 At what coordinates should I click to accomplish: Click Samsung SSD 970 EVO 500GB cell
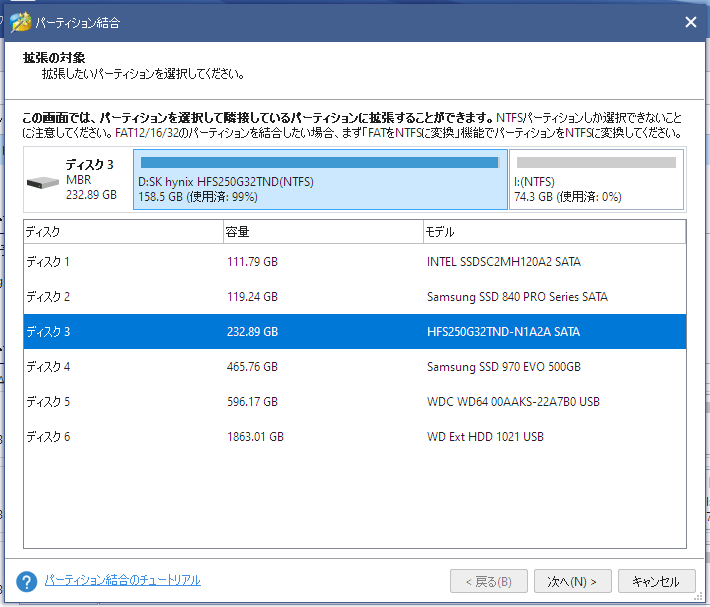(x=504, y=367)
